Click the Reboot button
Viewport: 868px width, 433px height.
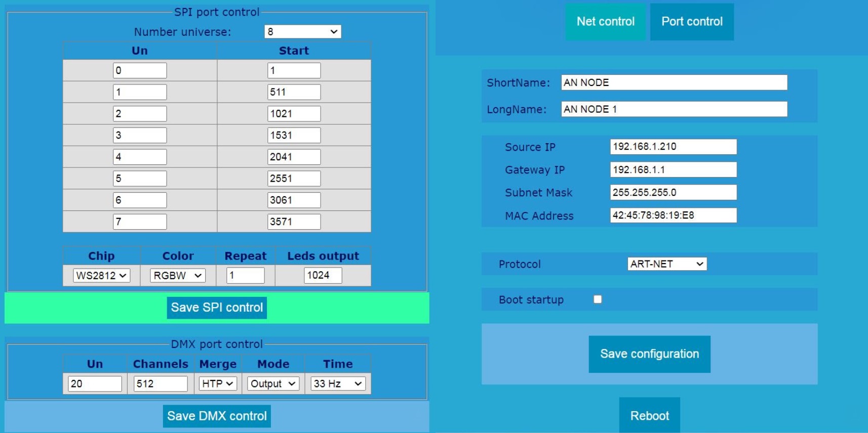[x=650, y=415]
